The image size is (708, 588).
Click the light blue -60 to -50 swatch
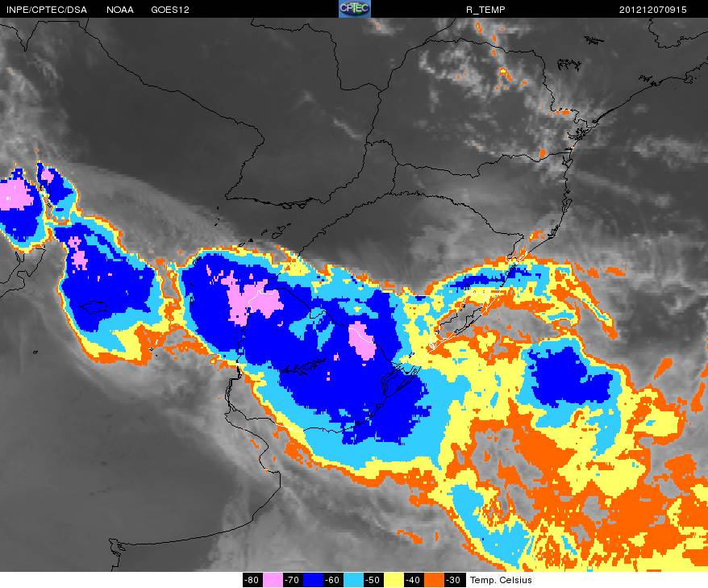coord(353,580)
